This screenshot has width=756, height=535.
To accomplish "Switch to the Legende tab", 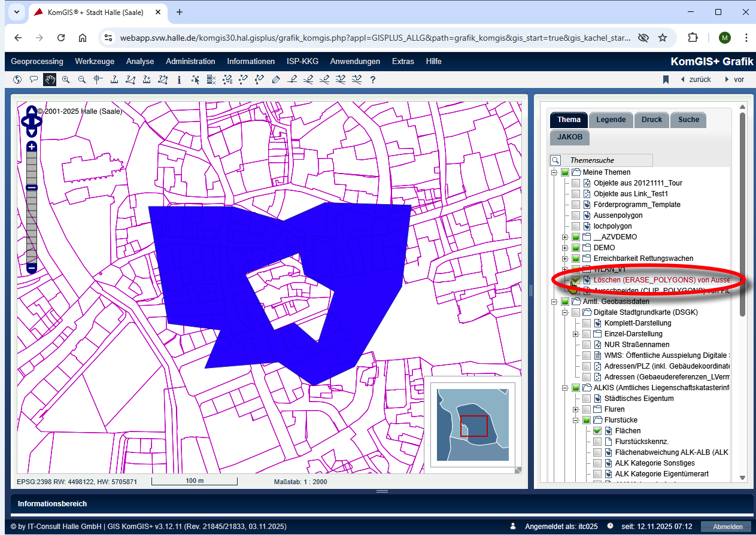I will click(x=611, y=120).
